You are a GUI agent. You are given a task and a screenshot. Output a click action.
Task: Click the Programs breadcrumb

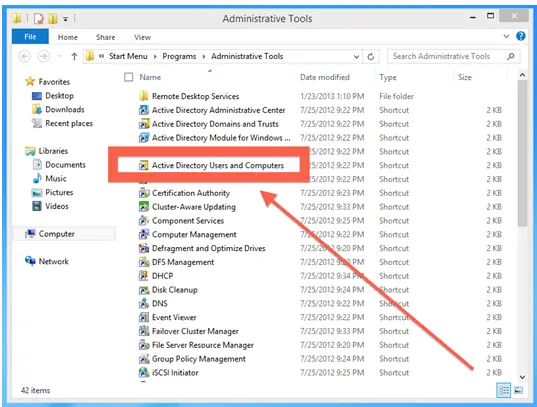pos(179,56)
